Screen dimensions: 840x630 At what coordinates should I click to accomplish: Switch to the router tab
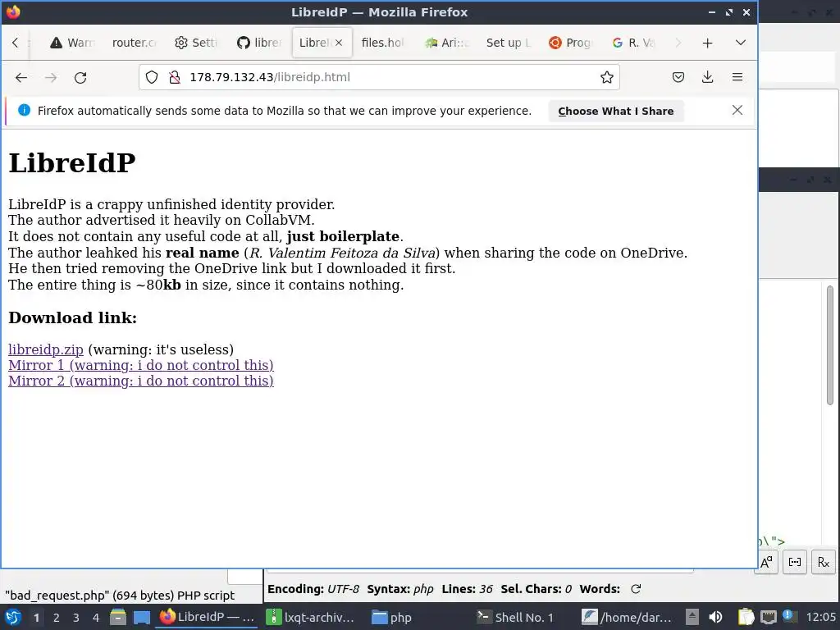134,43
